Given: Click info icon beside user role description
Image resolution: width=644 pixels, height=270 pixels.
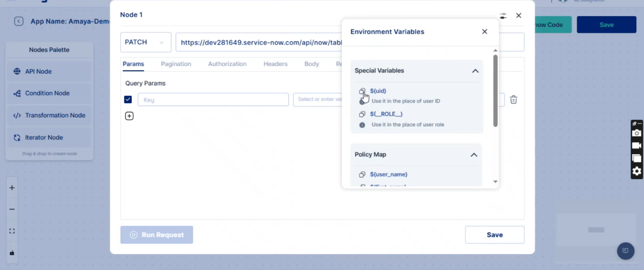Looking at the screenshot, I should (x=362, y=125).
